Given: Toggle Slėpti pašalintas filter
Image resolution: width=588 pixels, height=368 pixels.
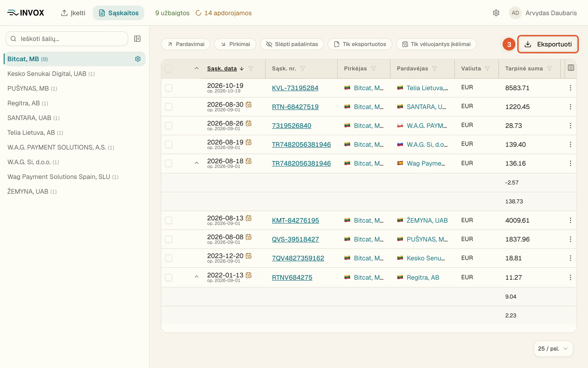Looking at the screenshot, I should click(292, 44).
